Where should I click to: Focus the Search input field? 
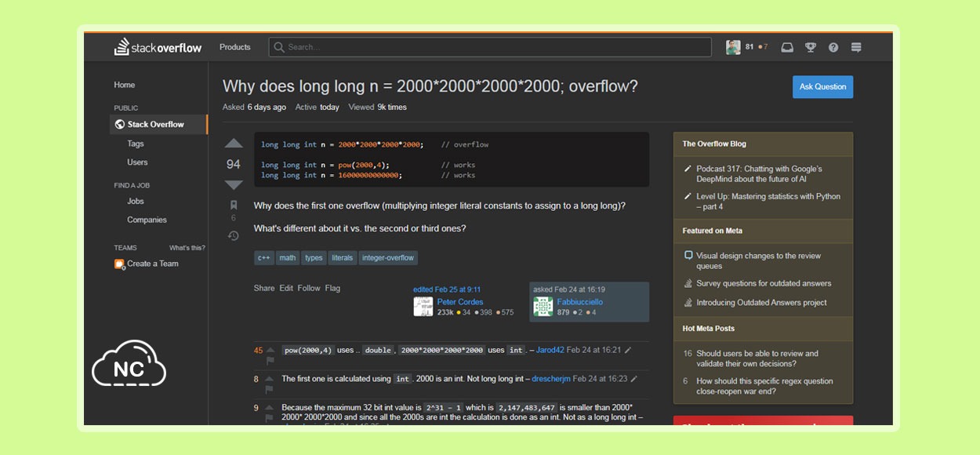[x=490, y=47]
